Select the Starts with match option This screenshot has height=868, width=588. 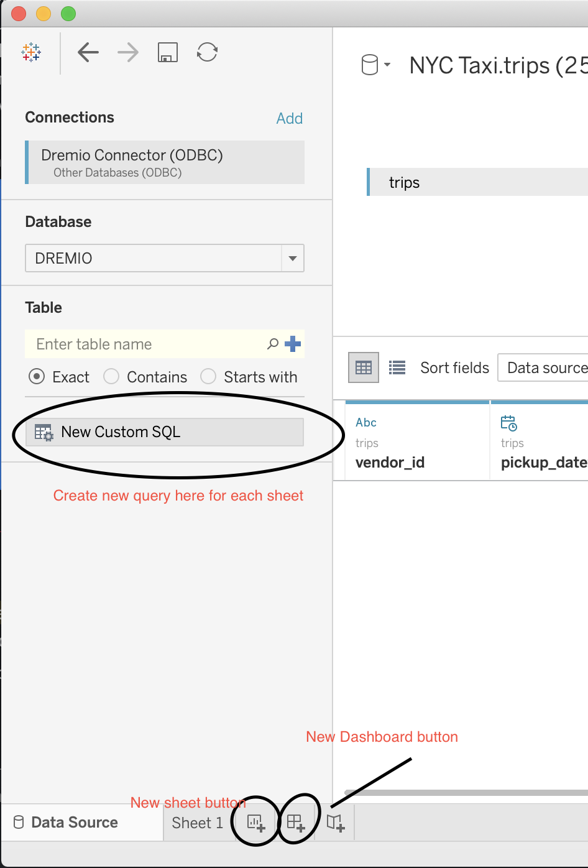(208, 377)
